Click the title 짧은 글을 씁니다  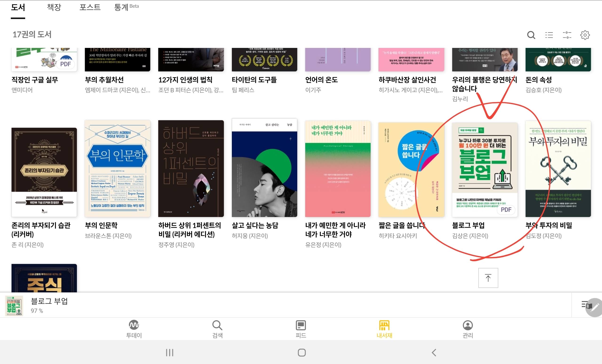(x=402, y=225)
